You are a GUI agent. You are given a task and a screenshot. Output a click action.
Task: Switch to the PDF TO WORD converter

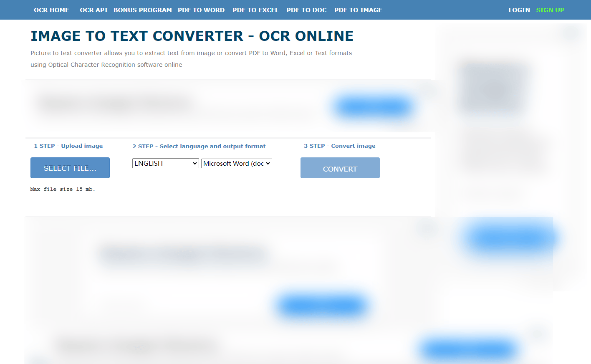tap(201, 10)
